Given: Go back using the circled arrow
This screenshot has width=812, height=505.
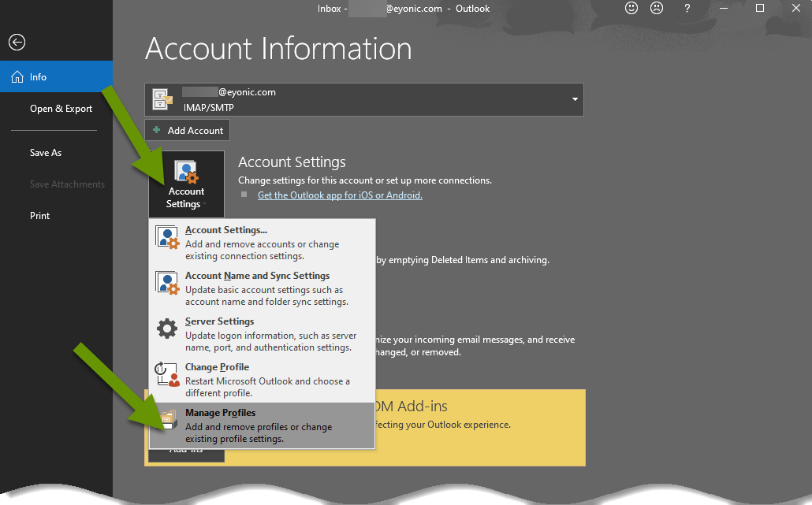Looking at the screenshot, I should [17, 42].
